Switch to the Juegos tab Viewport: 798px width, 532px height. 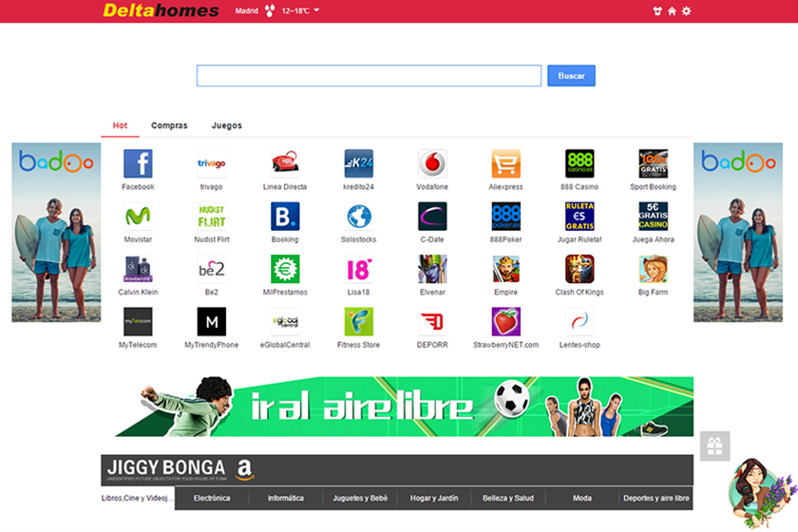pyautogui.click(x=226, y=125)
